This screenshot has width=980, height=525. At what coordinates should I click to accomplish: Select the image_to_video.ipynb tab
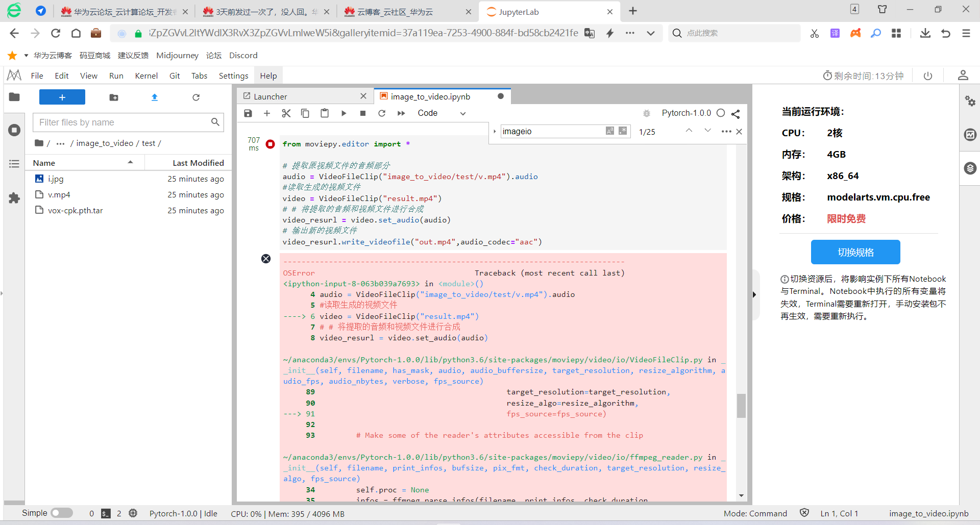pyautogui.click(x=430, y=96)
